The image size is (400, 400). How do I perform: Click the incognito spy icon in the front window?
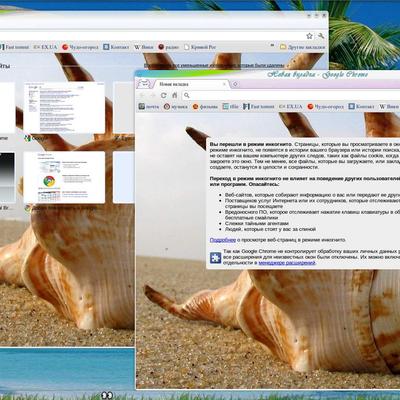[143, 83]
